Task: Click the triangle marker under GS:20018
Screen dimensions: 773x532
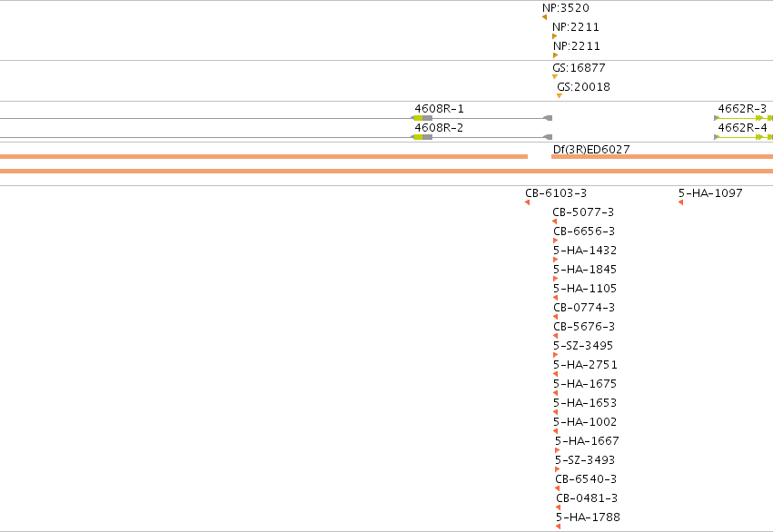Action: click(x=560, y=96)
